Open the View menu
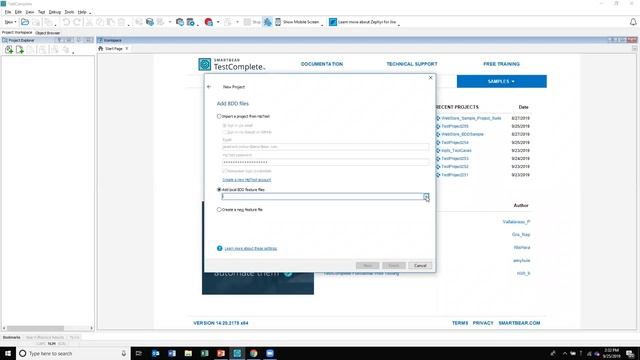The height and width of the screenshot is (360, 640). (30, 12)
